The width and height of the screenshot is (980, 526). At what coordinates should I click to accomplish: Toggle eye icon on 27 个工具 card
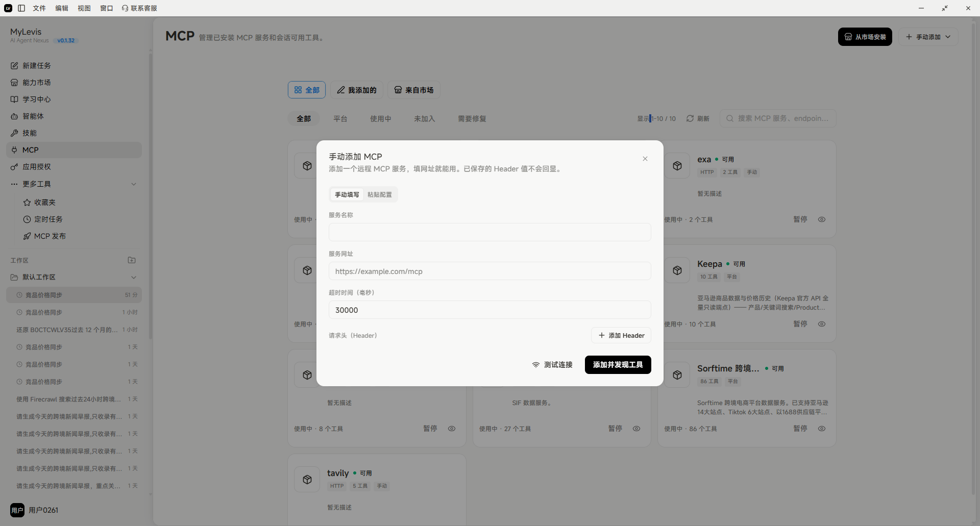tap(636, 429)
